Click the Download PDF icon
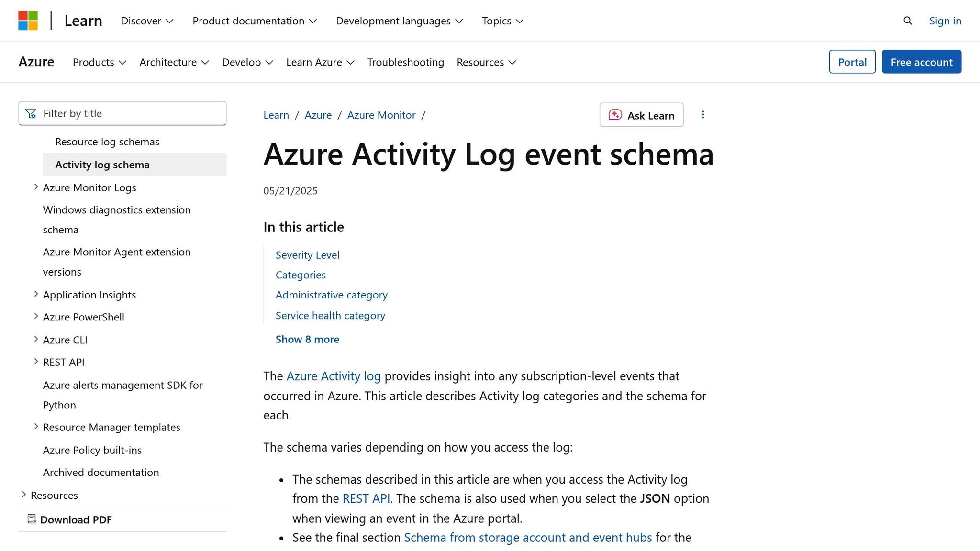The height and width of the screenshot is (551, 980). 32,519
